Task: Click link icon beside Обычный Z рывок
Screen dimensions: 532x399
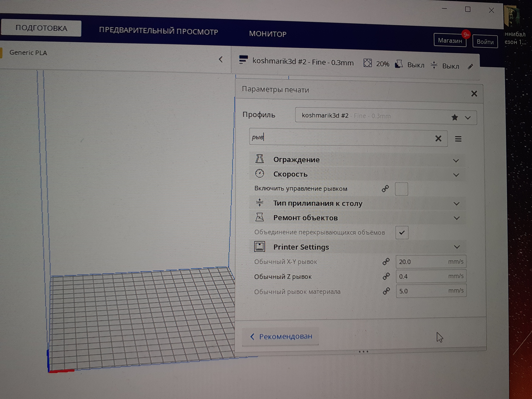Action: pyautogui.click(x=386, y=276)
